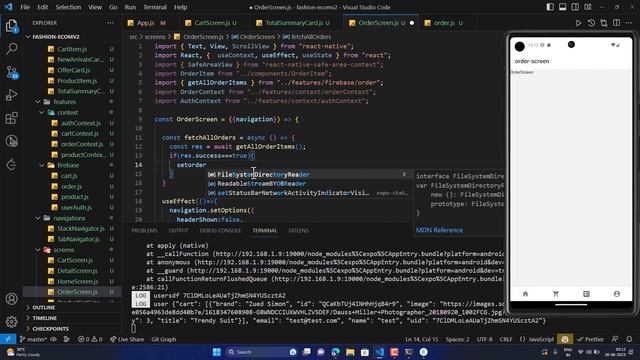Open userAuth.js in the explorer
The width and height of the screenshot is (640, 360).
coord(76,207)
